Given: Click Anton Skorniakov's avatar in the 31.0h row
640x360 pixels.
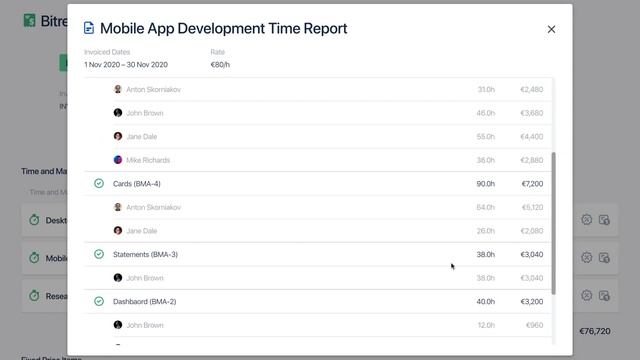Looking at the screenshot, I should (x=118, y=89).
